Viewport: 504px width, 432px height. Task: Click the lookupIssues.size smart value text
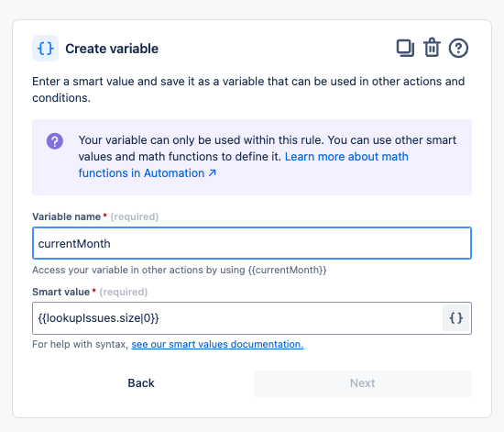[99, 318]
